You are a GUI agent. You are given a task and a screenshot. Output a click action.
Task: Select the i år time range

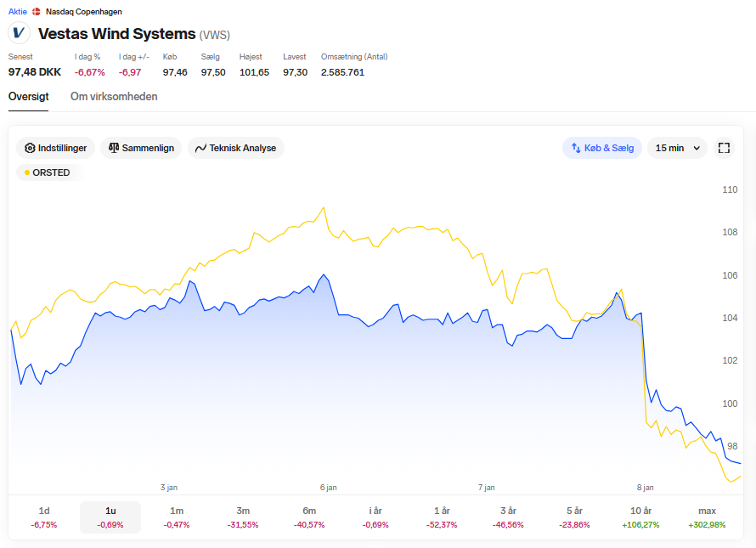click(375, 517)
